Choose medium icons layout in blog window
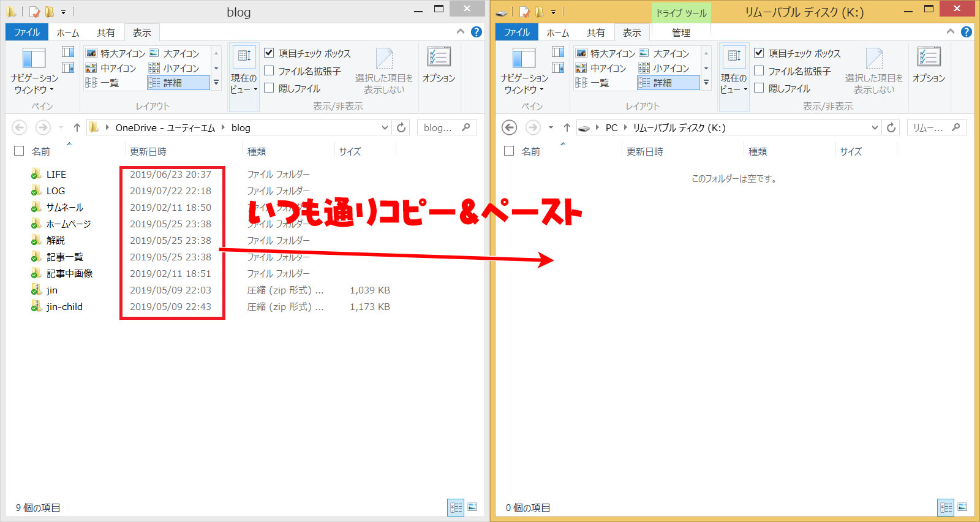The height and width of the screenshot is (522, 980). pos(111,68)
